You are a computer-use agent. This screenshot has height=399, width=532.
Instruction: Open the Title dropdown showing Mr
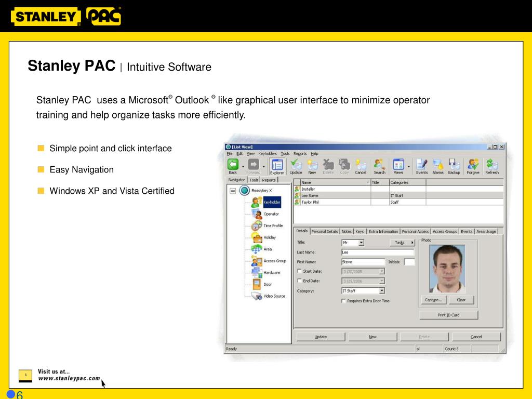[361, 243]
